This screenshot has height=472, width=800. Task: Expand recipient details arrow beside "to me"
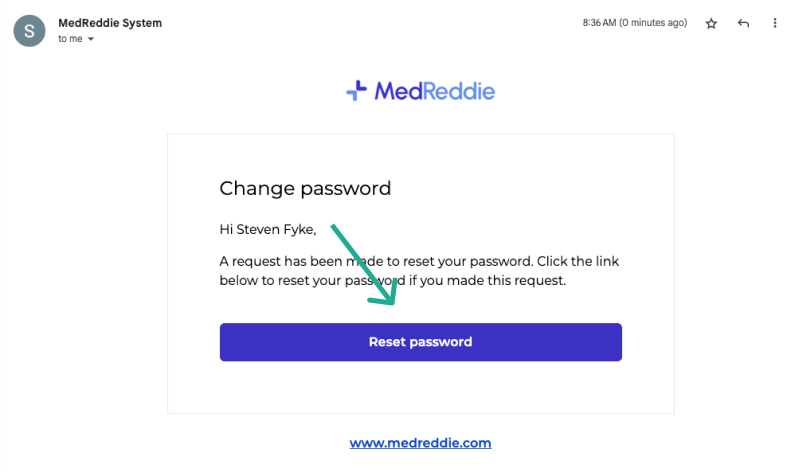coord(91,39)
